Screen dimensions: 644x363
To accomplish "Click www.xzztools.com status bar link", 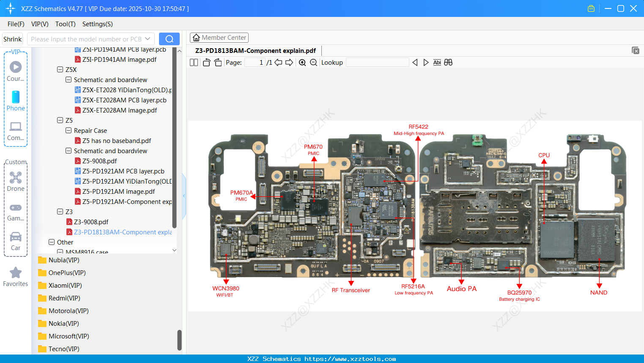I will coord(350,359).
